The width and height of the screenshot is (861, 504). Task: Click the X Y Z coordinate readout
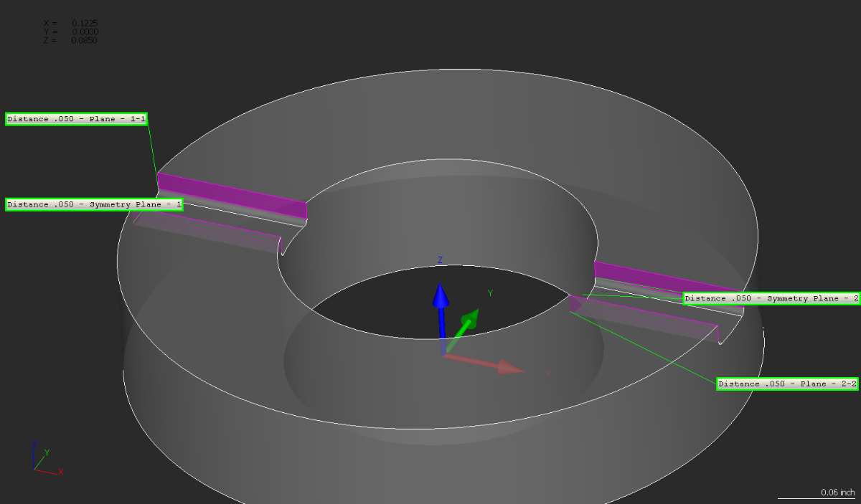pos(70,32)
